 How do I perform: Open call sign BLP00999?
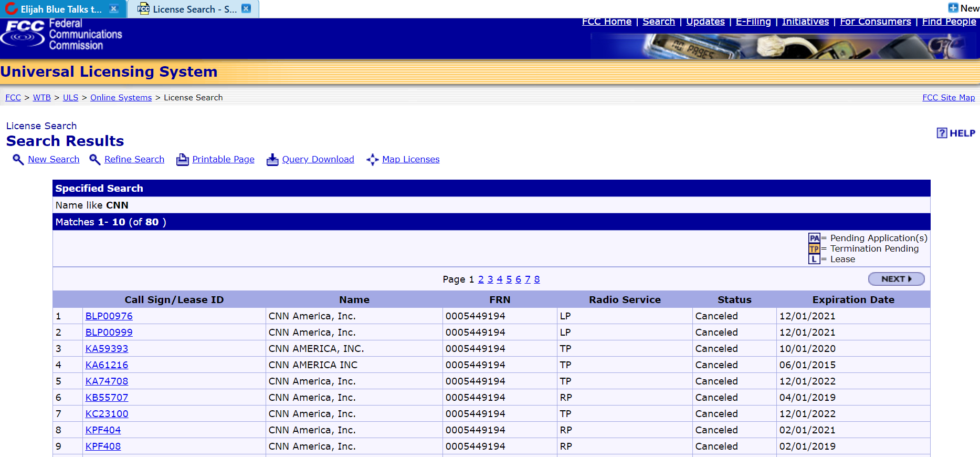pos(109,333)
